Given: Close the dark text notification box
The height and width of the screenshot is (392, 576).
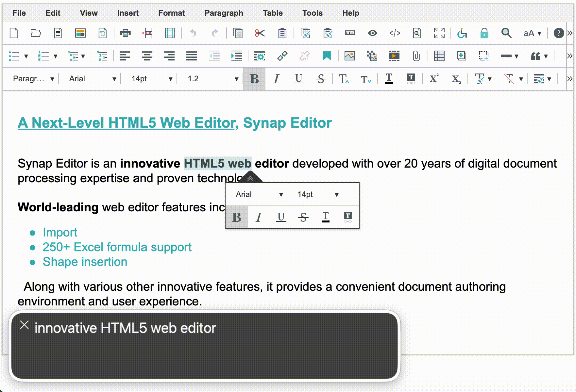Looking at the screenshot, I should click(24, 325).
